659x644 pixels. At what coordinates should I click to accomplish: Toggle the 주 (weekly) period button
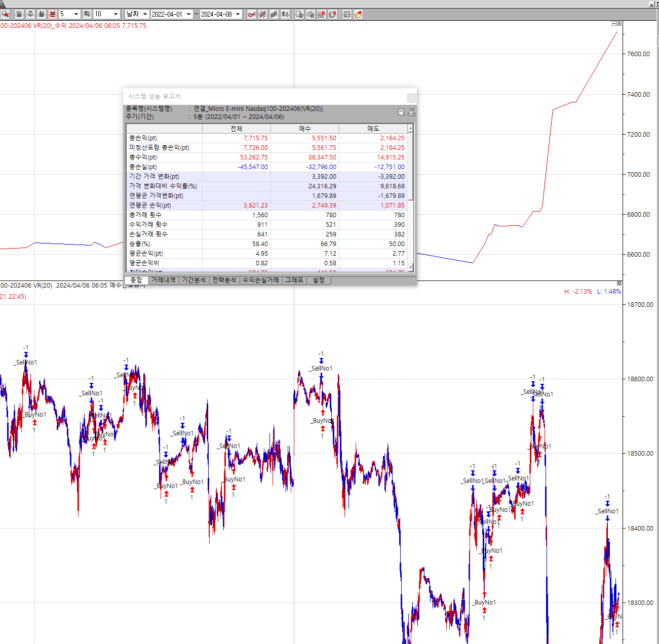click(30, 14)
